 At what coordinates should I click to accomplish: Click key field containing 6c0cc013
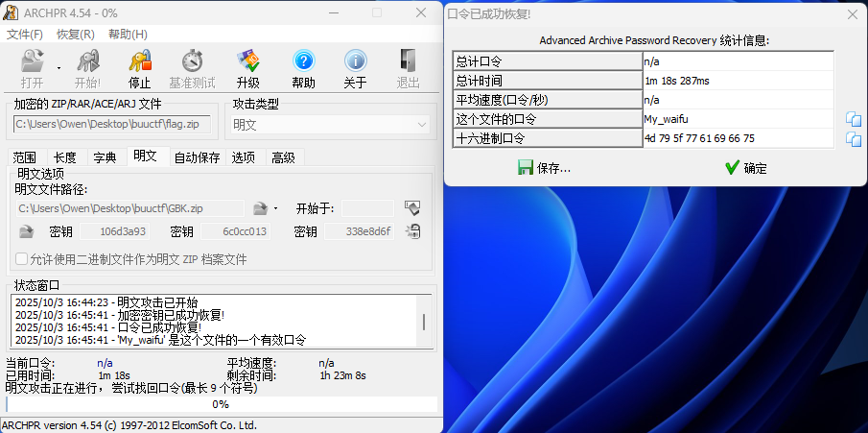(236, 231)
